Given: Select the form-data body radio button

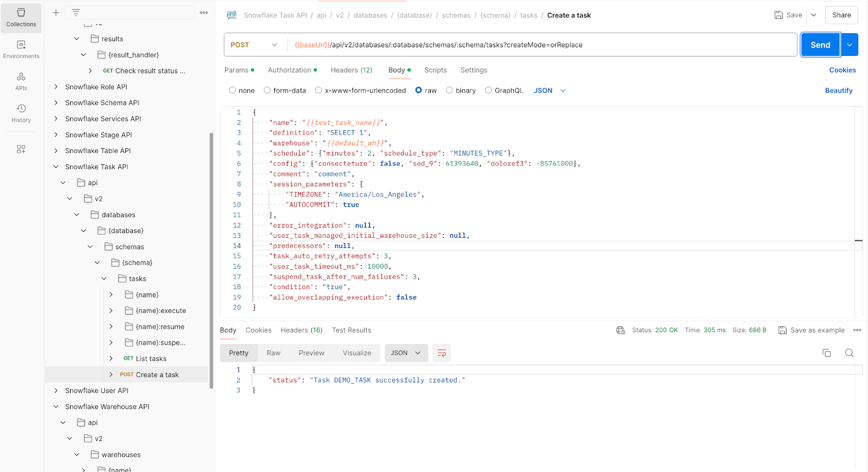Looking at the screenshot, I should coord(267,91).
